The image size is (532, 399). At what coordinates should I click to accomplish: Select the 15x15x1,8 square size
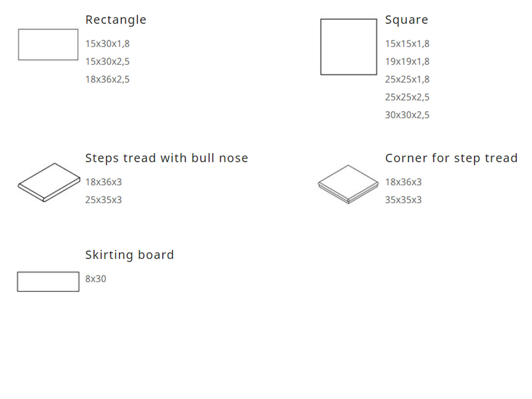pyautogui.click(x=407, y=44)
